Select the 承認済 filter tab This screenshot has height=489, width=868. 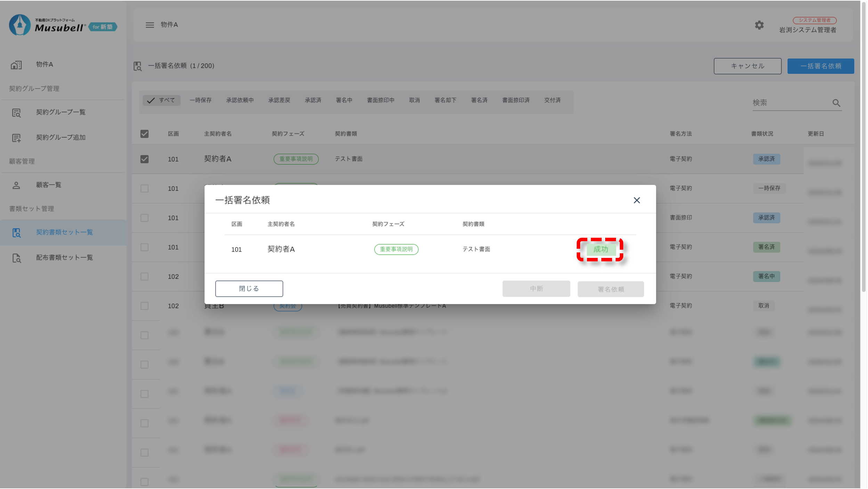(313, 100)
